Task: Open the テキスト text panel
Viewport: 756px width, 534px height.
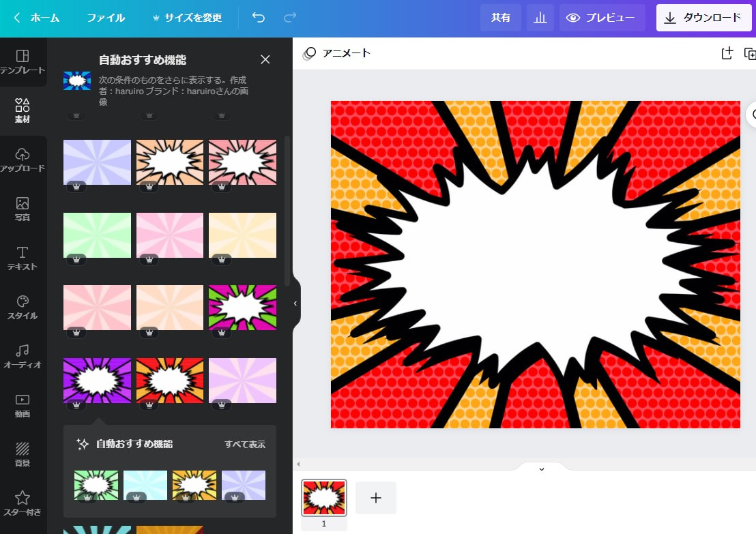Action: click(x=23, y=259)
